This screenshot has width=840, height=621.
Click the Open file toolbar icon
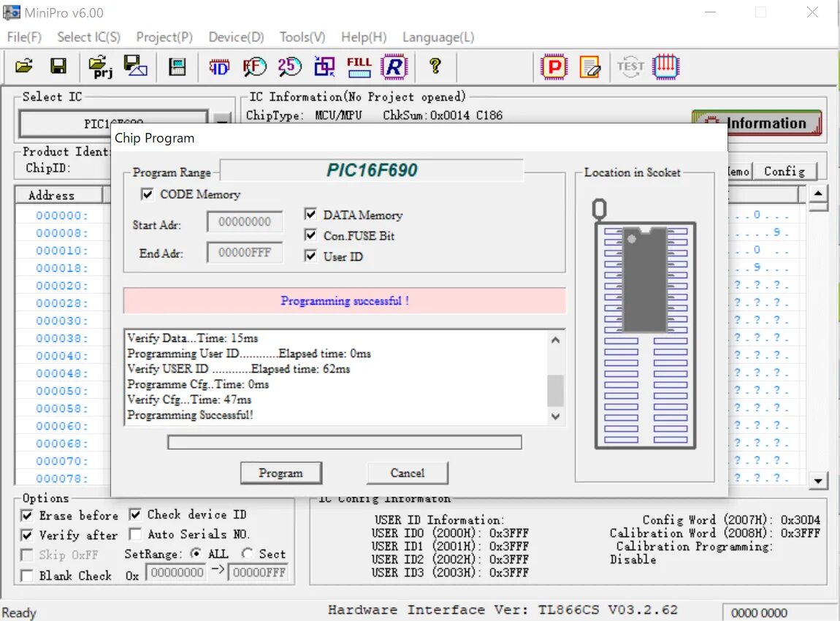tap(24, 66)
